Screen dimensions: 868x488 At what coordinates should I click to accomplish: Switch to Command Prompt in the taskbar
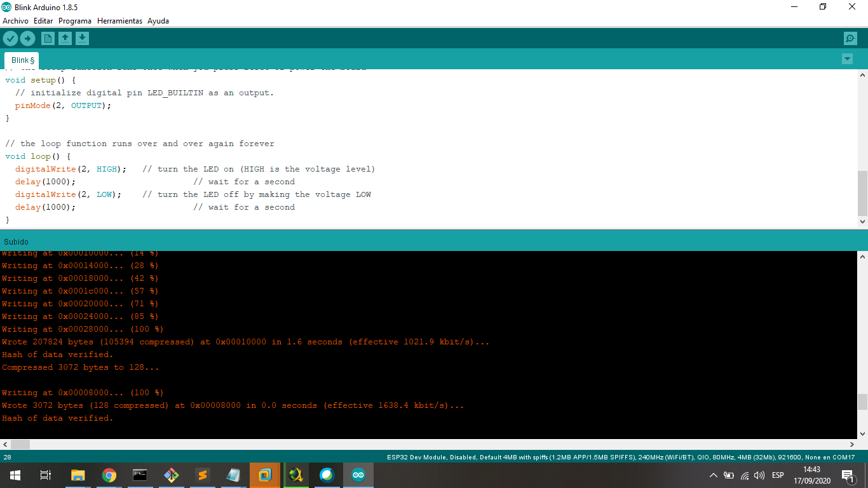pos(140,475)
